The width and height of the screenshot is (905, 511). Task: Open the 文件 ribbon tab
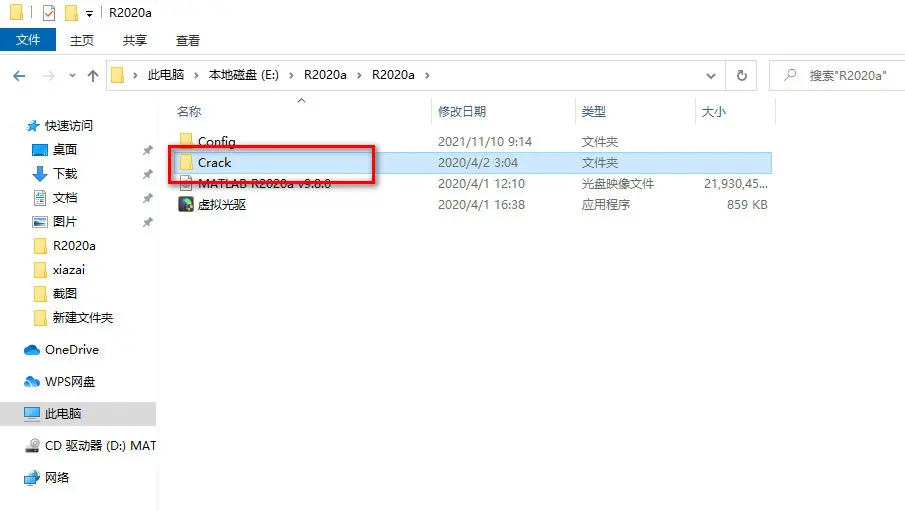tap(28, 40)
